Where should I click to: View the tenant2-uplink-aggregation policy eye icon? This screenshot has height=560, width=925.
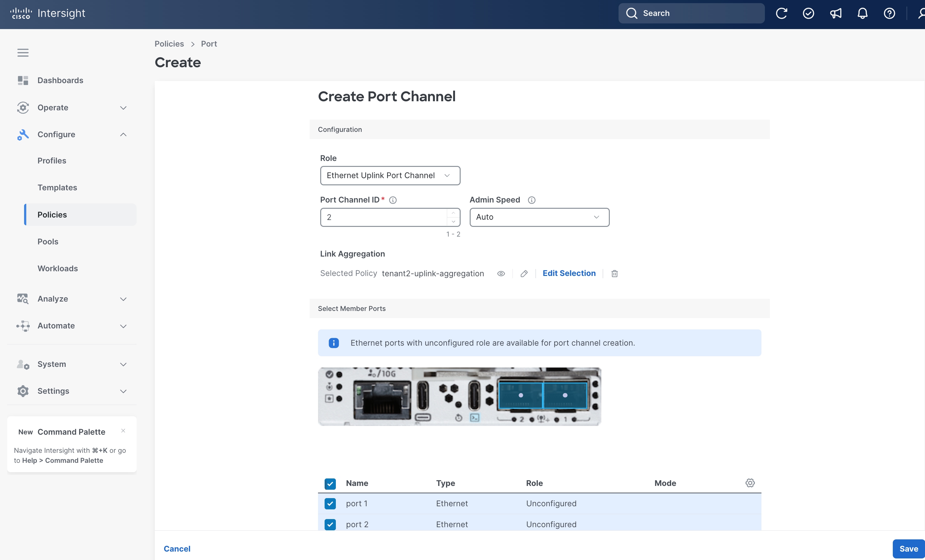point(501,273)
